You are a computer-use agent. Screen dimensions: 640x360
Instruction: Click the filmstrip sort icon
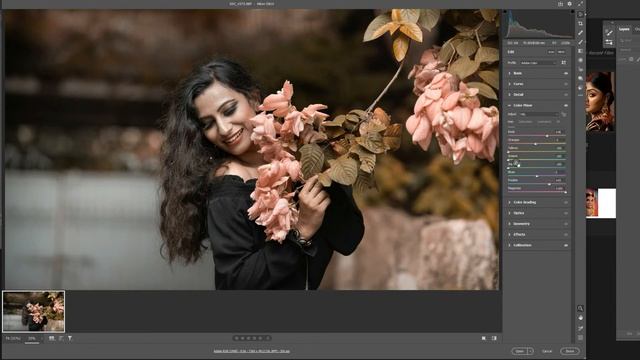tap(61, 338)
